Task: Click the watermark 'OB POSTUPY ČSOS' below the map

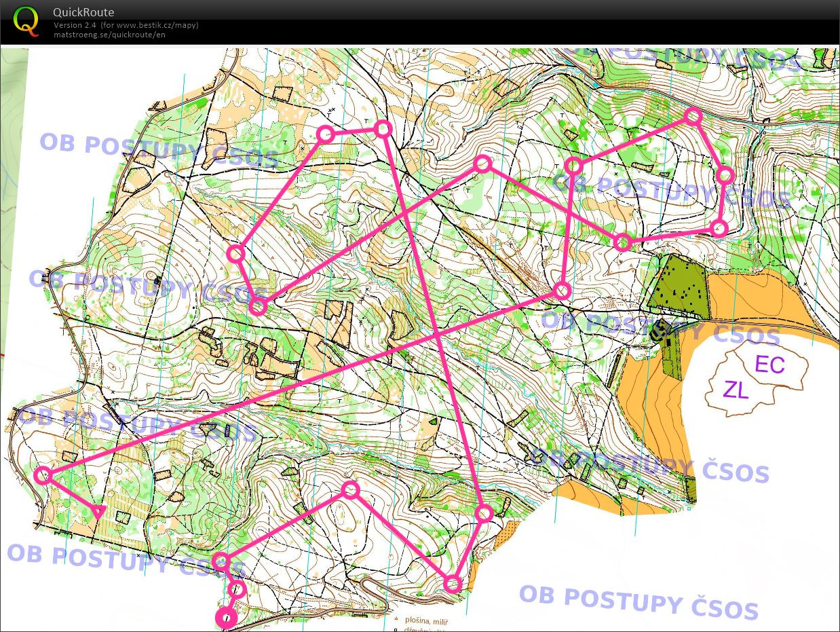Action: (638, 602)
